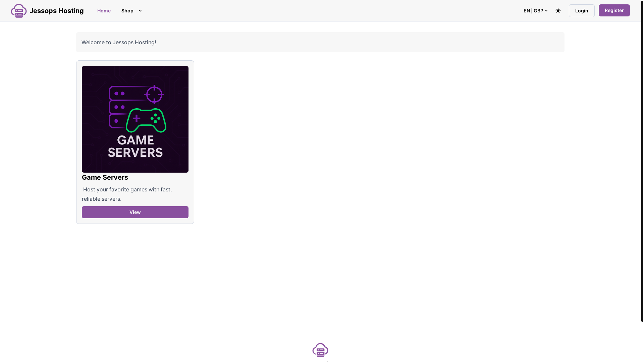Click the Jessops Hosting cloud logo icon
The height and width of the screenshot is (362, 644).
click(x=19, y=11)
